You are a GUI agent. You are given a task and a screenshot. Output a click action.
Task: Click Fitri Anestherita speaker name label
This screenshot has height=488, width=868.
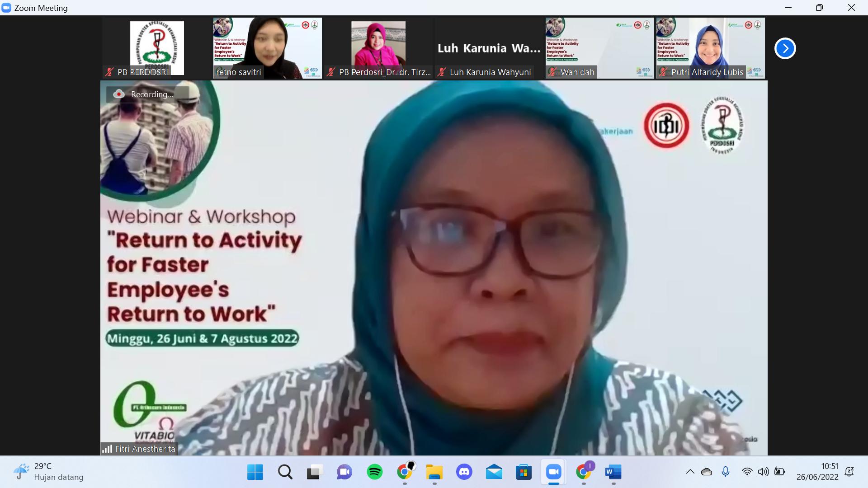(x=145, y=449)
